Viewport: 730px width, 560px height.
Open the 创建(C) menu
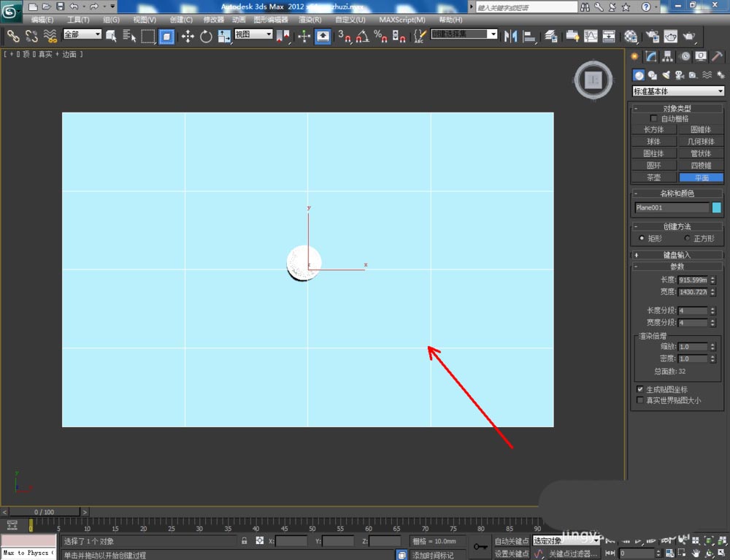click(x=181, y=20)
